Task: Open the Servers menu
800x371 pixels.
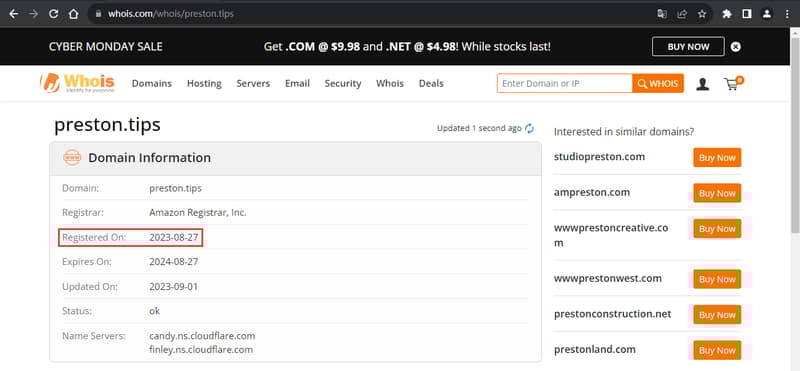Action: tap(253, 83)
